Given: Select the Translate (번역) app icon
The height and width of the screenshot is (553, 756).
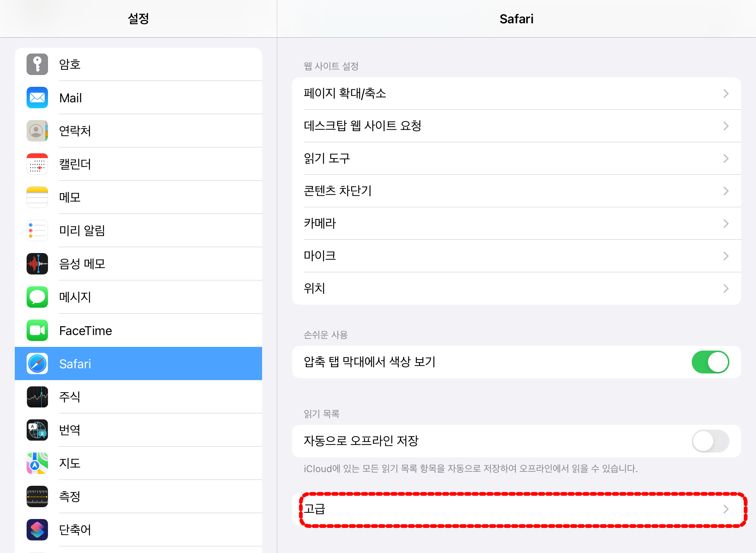Looking at the screenshot, I should pyautogui.click(x=37, y=430).
